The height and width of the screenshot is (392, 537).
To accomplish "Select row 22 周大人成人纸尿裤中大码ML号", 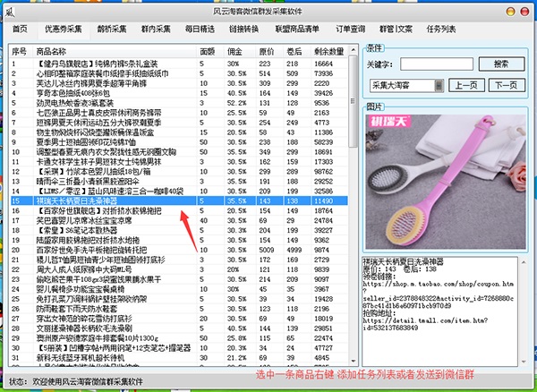I will (178, 269).
